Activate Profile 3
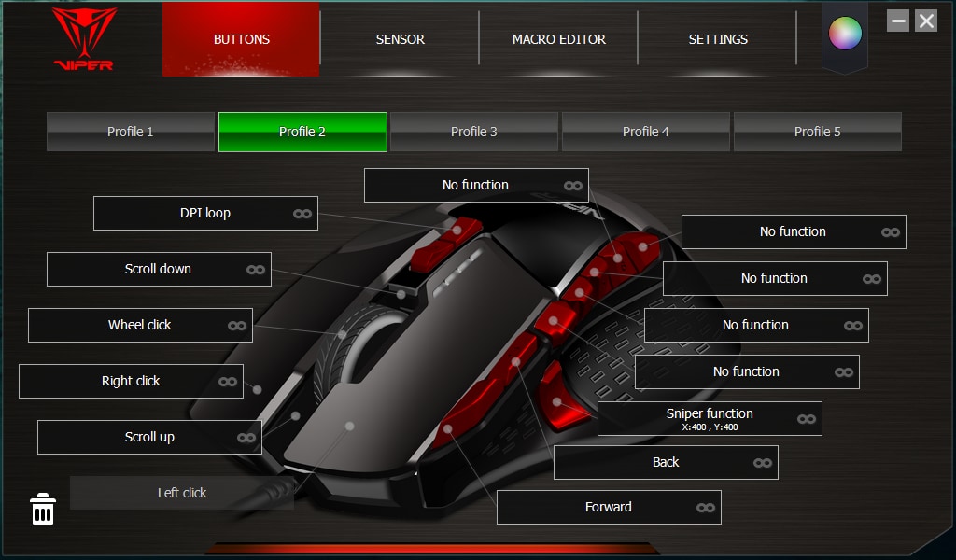Image resolution: width=956 pixels, height=560 pixels. 474,132
